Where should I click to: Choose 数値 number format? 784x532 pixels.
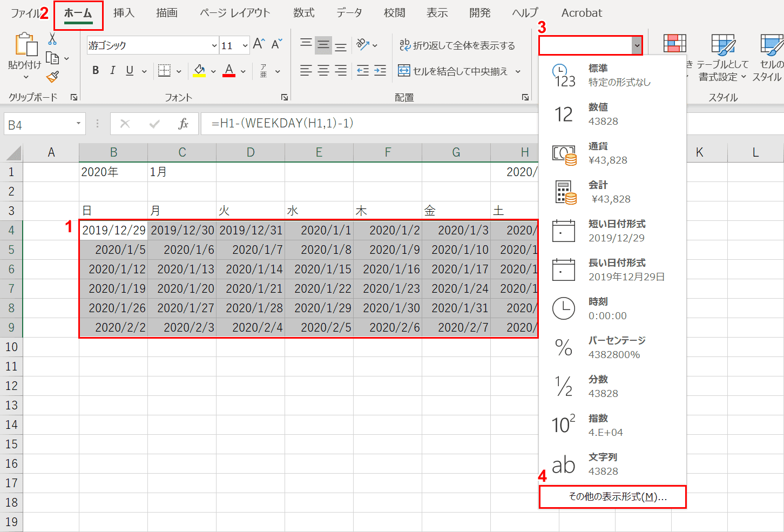pos(612,114)
